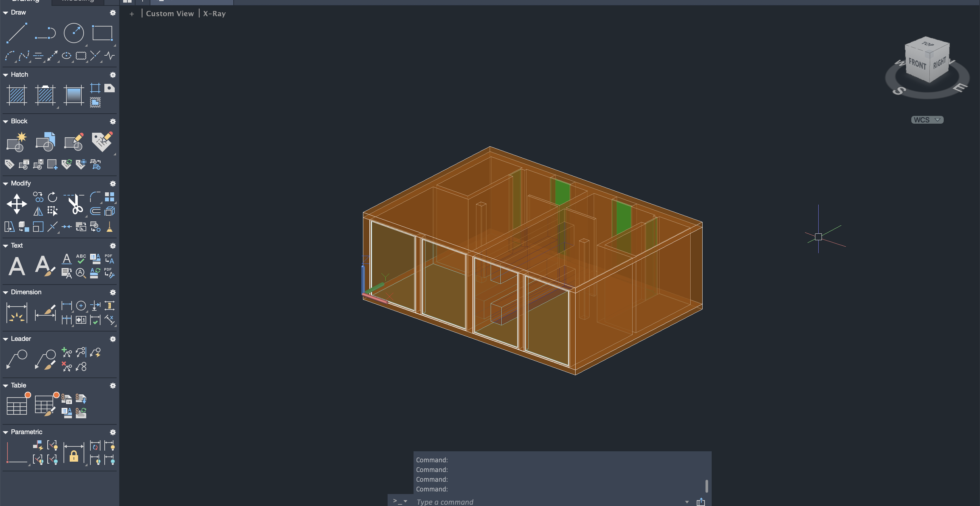Open Hatch panel settings gear
The height and width of the screenshot is (506, 980).
[x=112, y=75]
